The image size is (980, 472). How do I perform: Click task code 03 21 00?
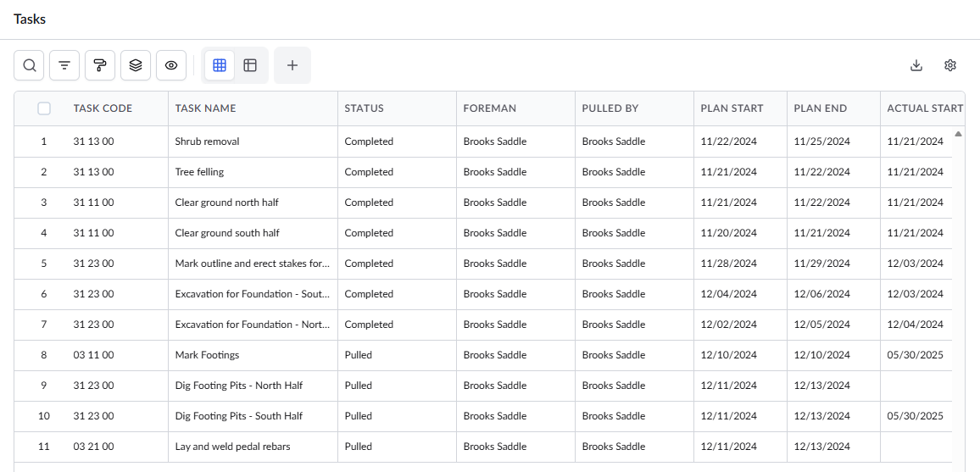[x=94, y=447]
